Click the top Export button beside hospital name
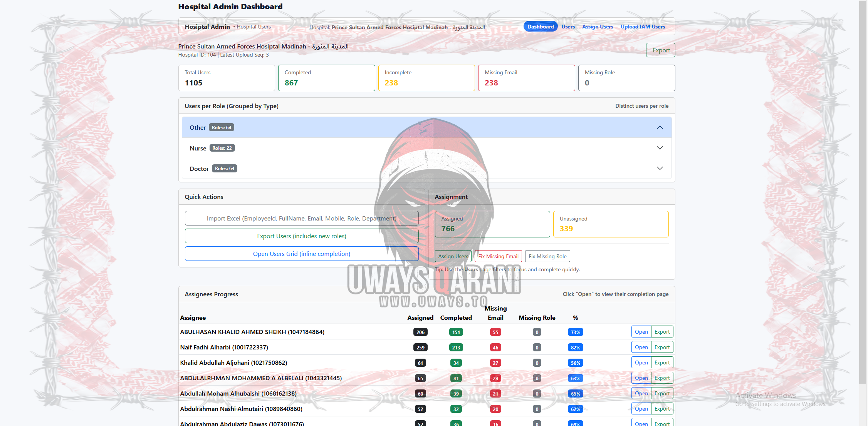The height and width of the screenshot is (426, 868). (x=661, y=50)
